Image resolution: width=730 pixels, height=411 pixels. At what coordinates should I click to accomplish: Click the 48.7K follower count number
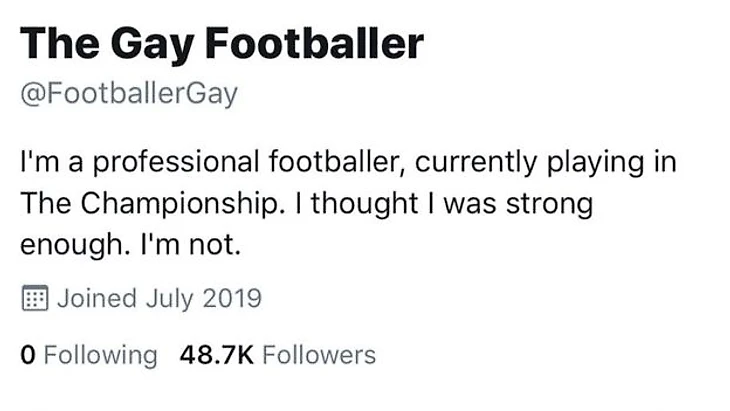coord(216,354)
